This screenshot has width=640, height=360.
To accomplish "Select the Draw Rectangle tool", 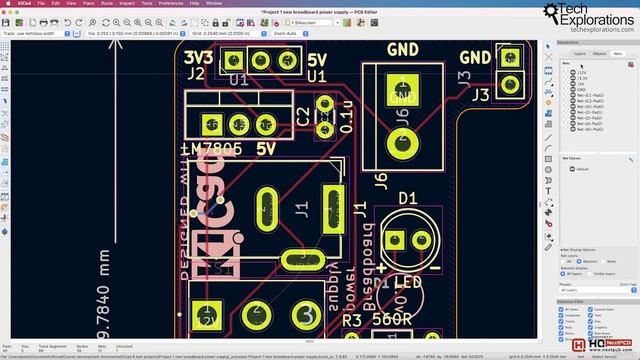I will pos(548,159).
